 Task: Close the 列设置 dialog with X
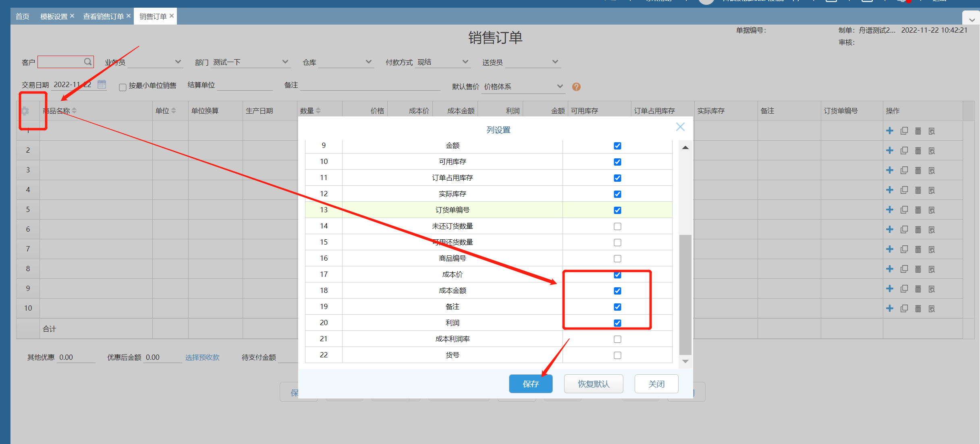point(680,127)
